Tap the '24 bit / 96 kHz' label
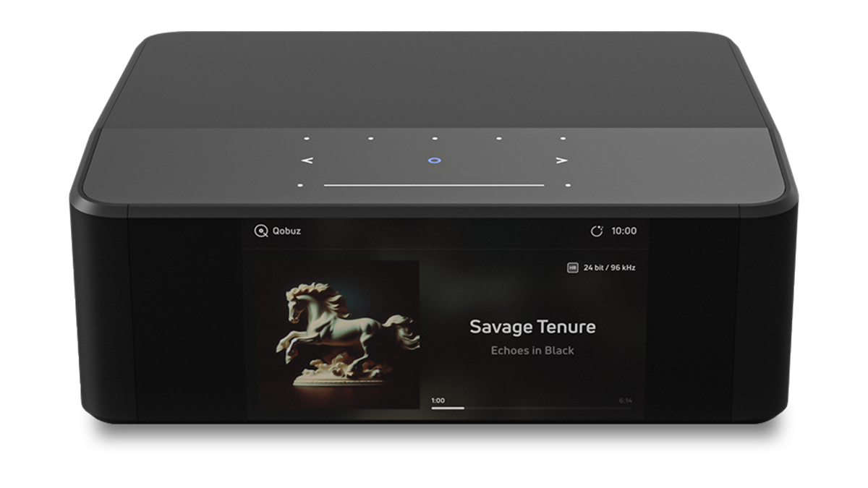The height and width of the screenshot is (488, 868). pos(610,267)
